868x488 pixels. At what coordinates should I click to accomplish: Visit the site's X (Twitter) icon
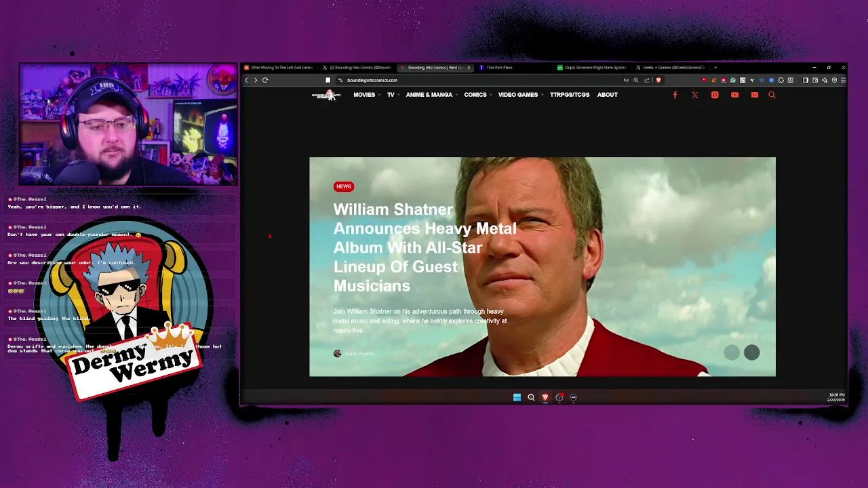(x=694, y=95)
